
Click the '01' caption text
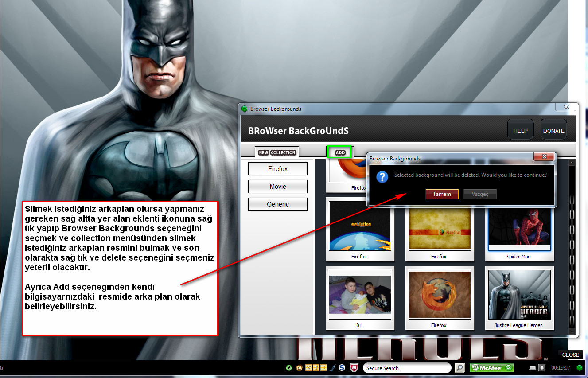tap(359, 325)
